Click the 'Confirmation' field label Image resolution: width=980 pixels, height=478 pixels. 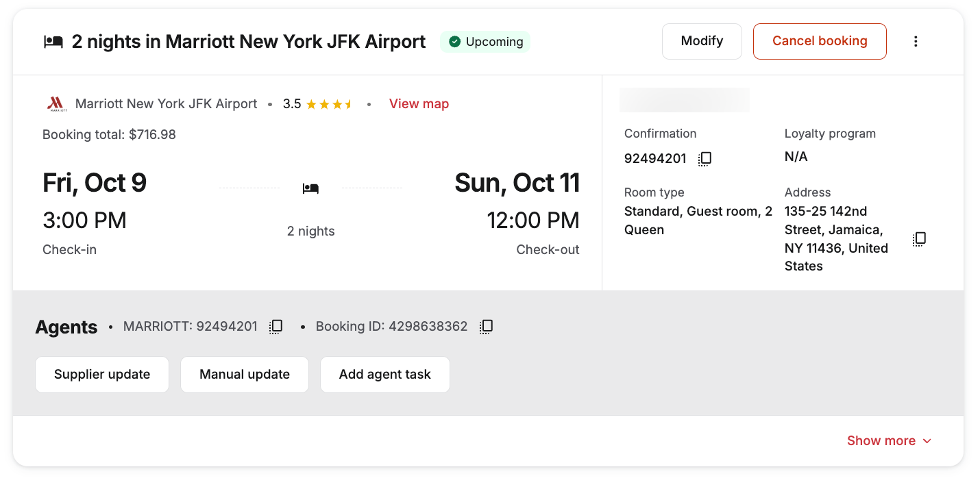660,134
